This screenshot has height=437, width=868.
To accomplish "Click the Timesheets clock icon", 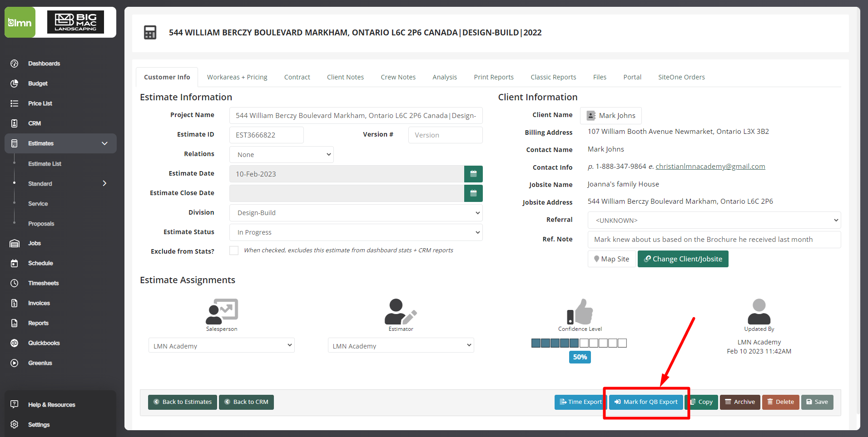I will click(15, 283).
